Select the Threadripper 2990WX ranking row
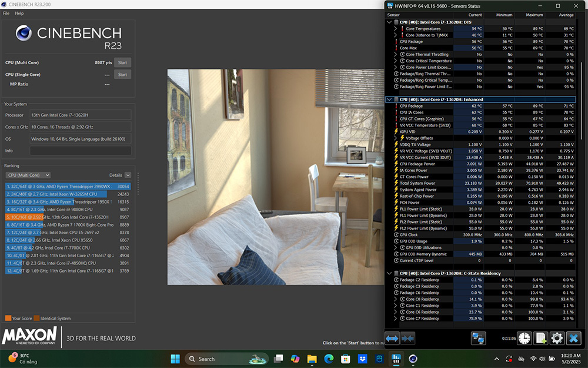Viewport: 588px width, 368px height. [x=68, y=186]
